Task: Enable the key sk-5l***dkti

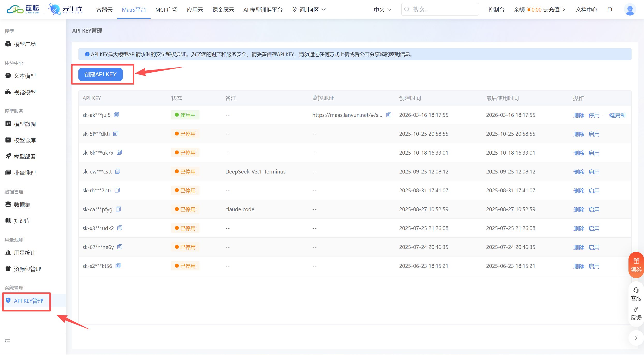Action: pos(594,134)
